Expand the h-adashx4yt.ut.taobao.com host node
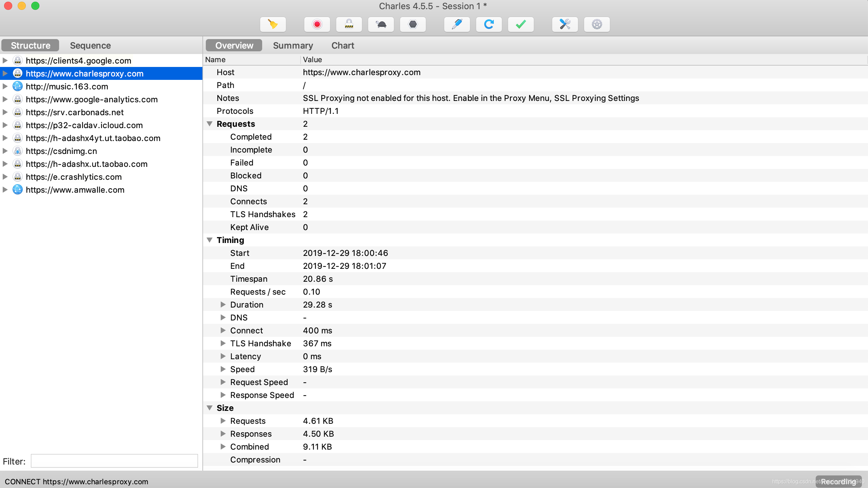The image size is (868, 488). (x=5, y=138)
